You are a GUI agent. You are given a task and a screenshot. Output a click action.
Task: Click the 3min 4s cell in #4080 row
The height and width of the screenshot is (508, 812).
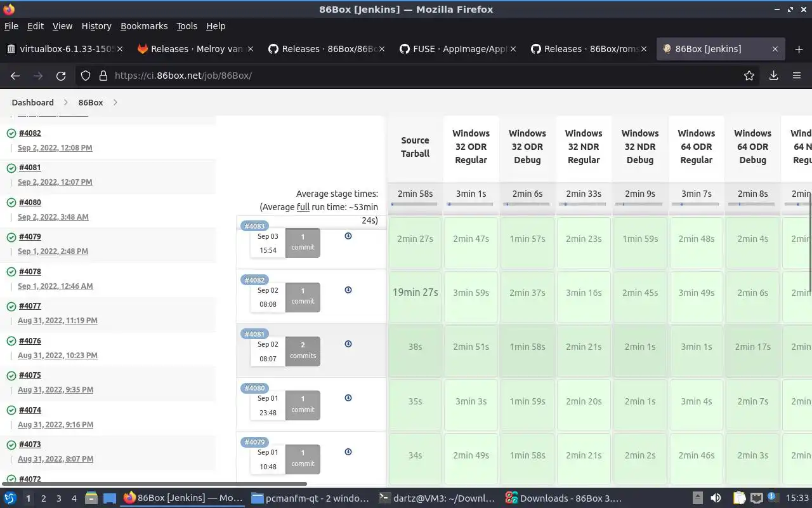(x=696, y=401)
